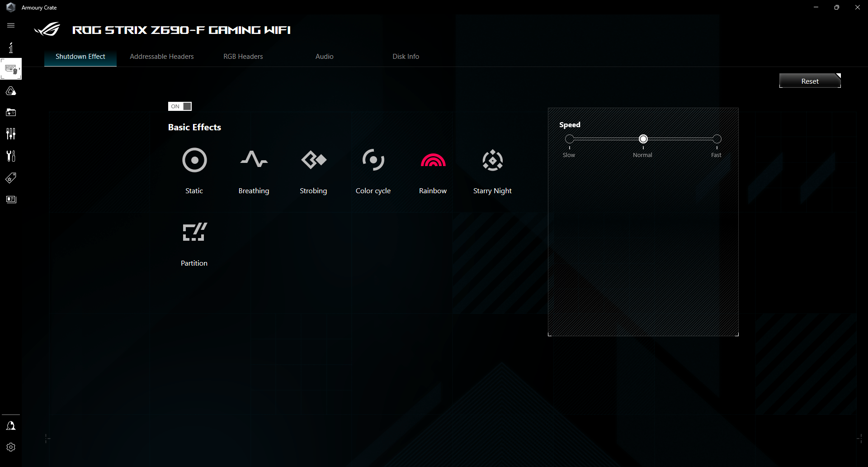Open the hamburger menu at top left

click(x=11, y=25)
